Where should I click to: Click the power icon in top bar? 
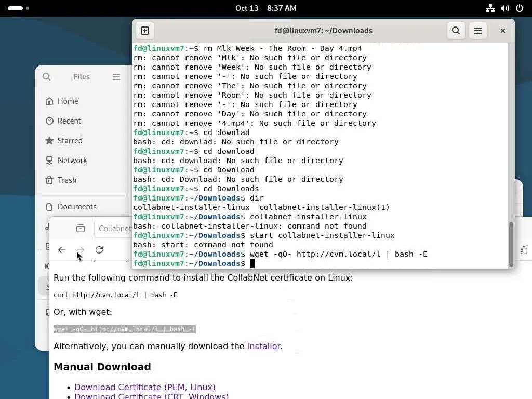click(520, 8)
